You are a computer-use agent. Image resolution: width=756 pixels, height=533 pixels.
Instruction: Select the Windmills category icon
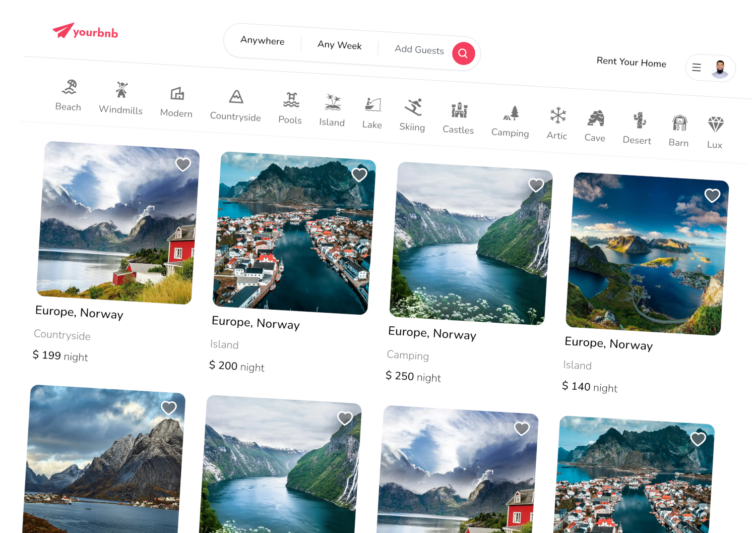tap(121, 90)
